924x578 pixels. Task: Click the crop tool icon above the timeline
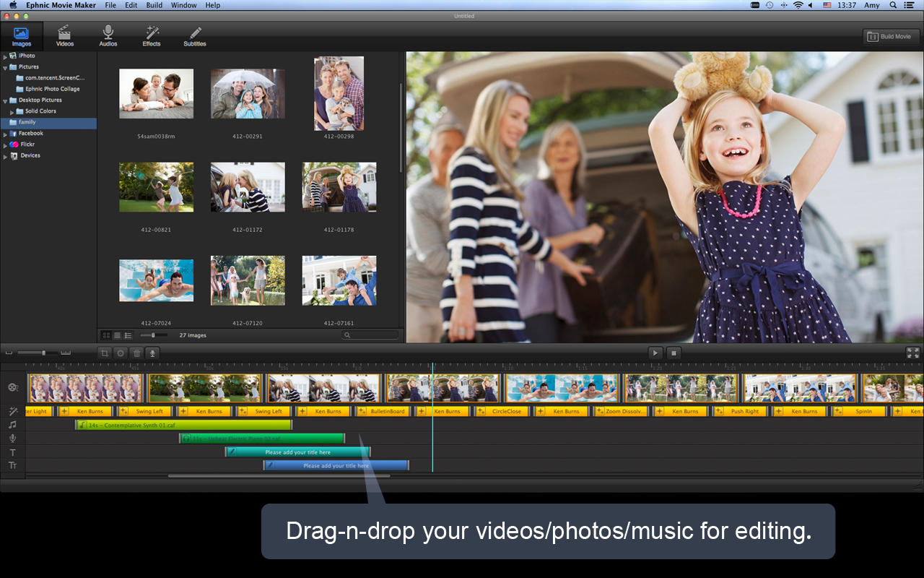coord(105,353)
